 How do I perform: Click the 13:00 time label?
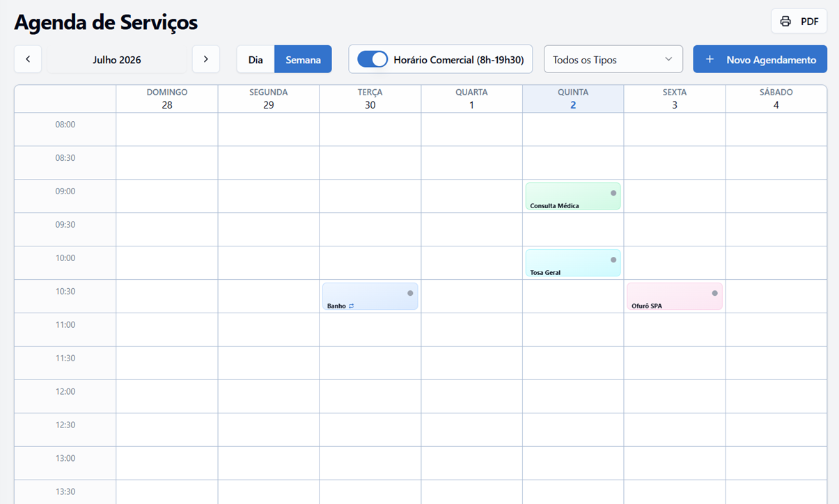[x=65, y=459]
